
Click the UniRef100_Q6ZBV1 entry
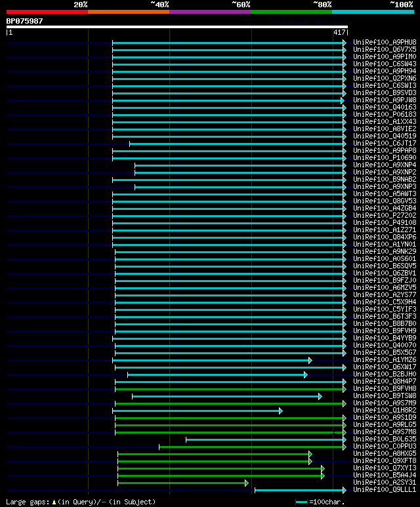385,273
